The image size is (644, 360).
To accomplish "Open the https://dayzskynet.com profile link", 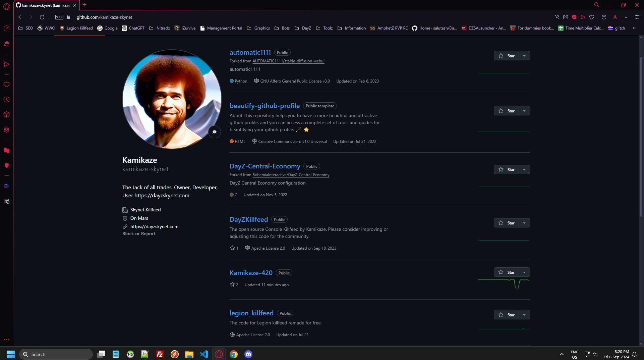I will [154, 226].
